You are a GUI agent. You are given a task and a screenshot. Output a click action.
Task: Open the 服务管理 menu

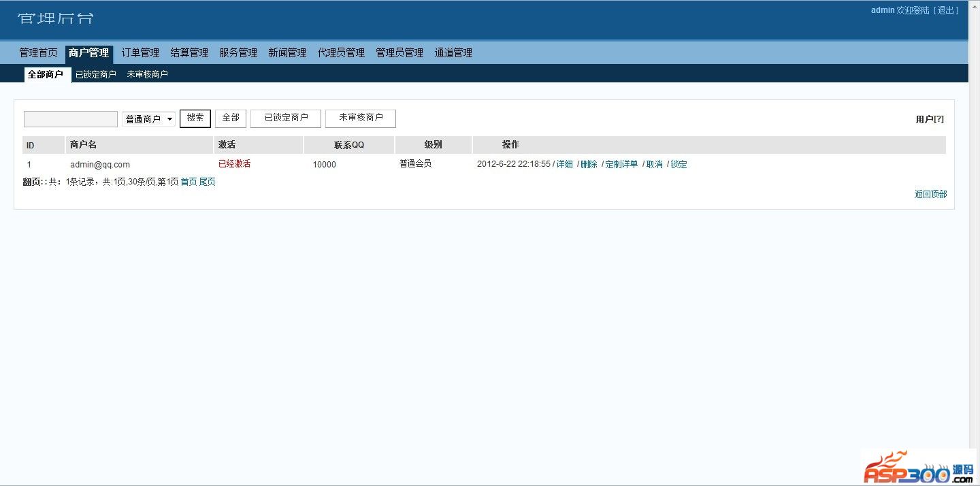point(238,52)
